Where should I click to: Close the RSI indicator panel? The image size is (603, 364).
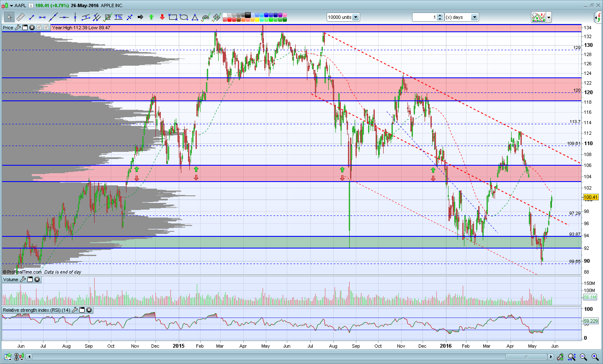point(89,310)
